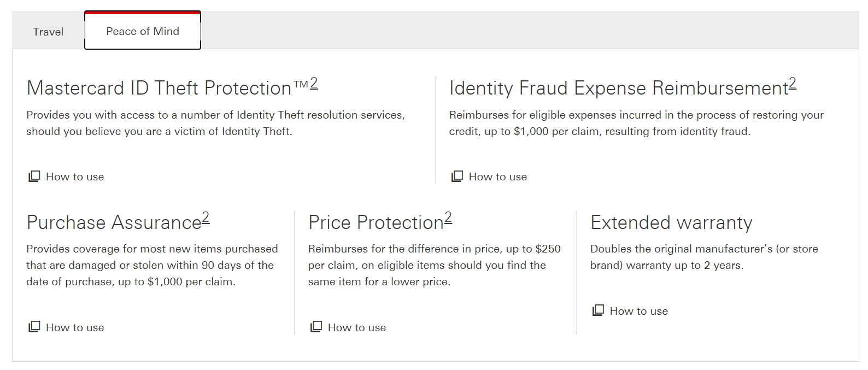Open "How to use" text for Price Protection

pos(357,327)
